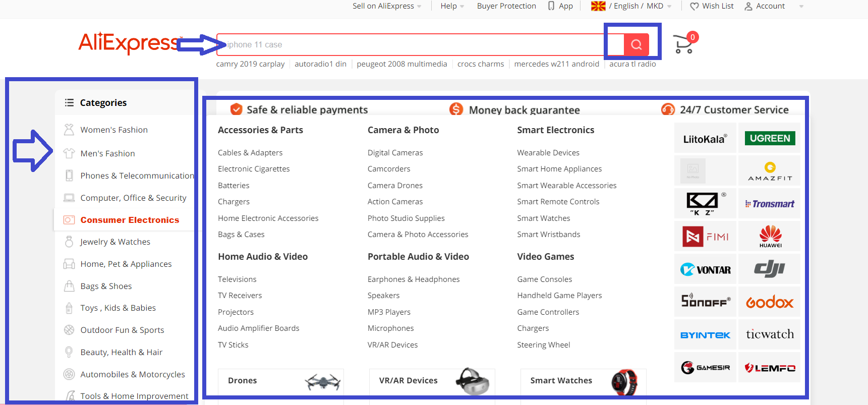Open the FIMI brand logo

[705, 236]
